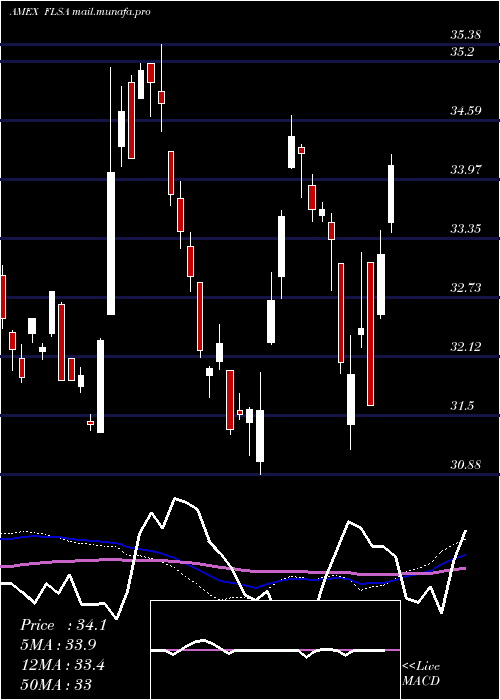Viewport: 500px width, 700px height.
Task: Click the 32.73 price level label
Action: pos(466,288)
